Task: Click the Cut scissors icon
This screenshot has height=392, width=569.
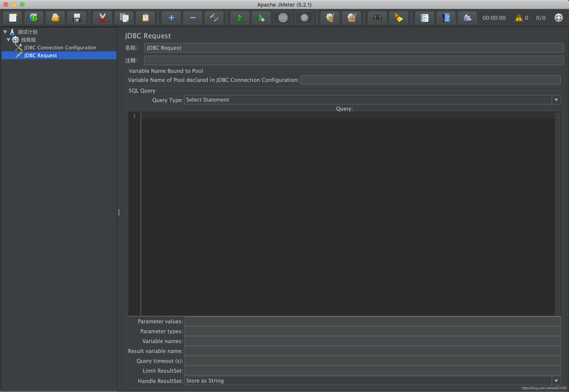Action: click(102, 18)
